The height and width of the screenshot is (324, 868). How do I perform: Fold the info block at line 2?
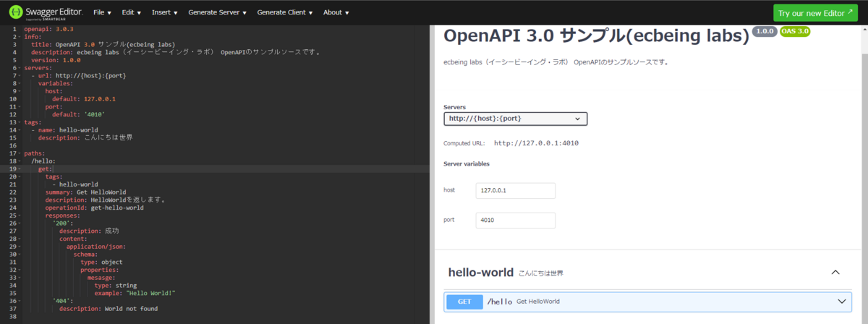[20, 36]
